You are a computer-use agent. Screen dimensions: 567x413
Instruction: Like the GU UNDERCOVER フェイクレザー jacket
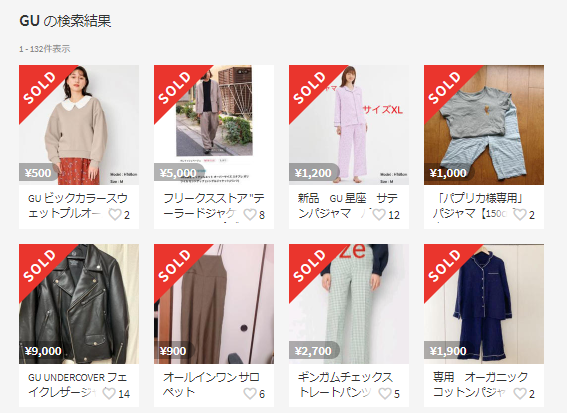(x=109, y=393)
